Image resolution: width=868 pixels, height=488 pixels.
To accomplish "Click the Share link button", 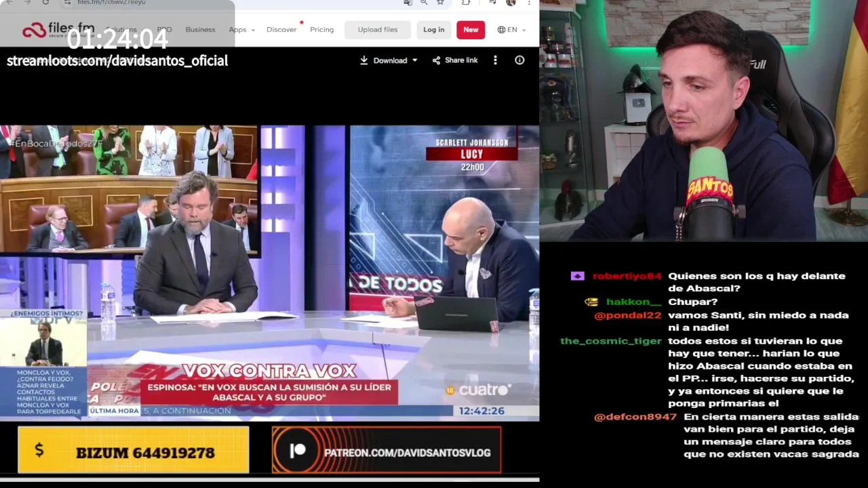I will [x=455, y=60].
